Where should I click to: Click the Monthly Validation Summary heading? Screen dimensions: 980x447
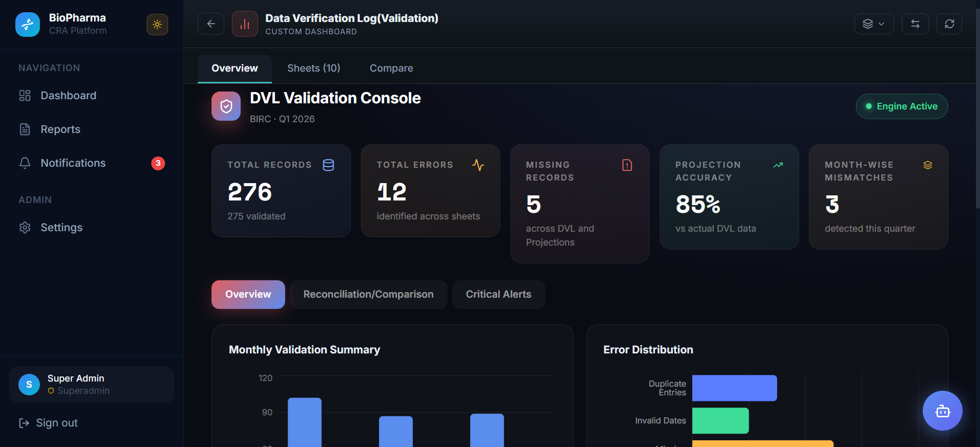point(305,350)
